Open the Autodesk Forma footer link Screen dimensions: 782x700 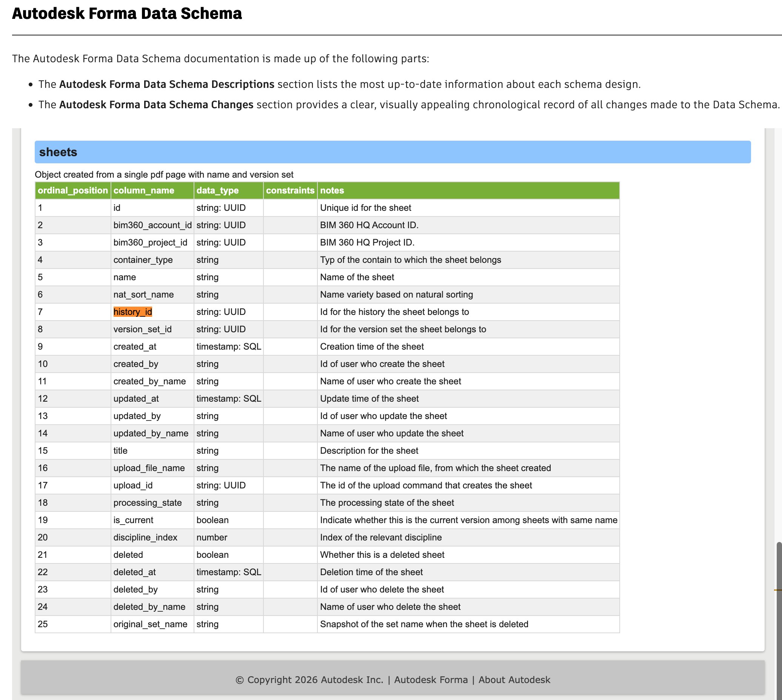point(431,680)
